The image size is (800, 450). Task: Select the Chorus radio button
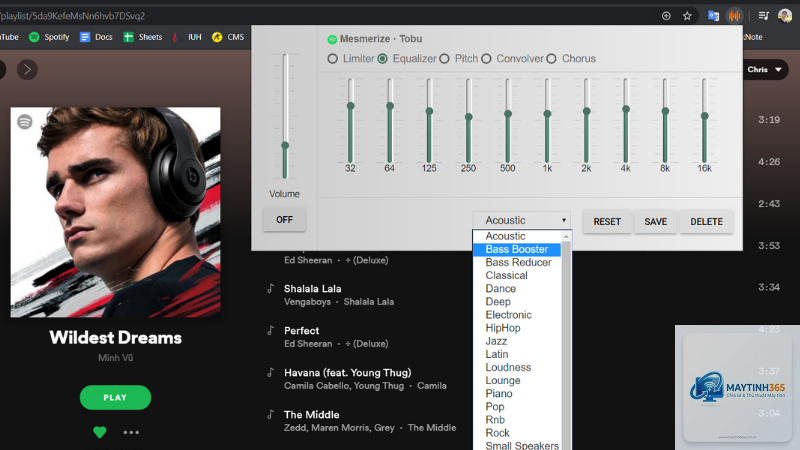(x=552, y=59)
